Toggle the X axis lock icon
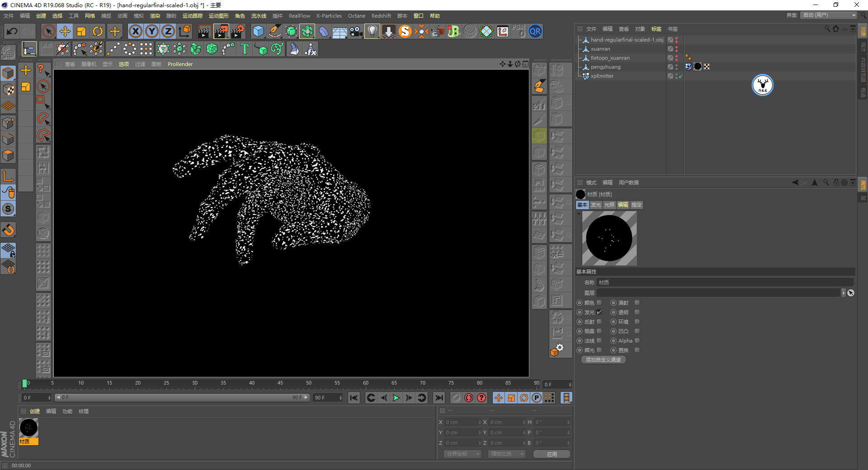 pos(135,31)
